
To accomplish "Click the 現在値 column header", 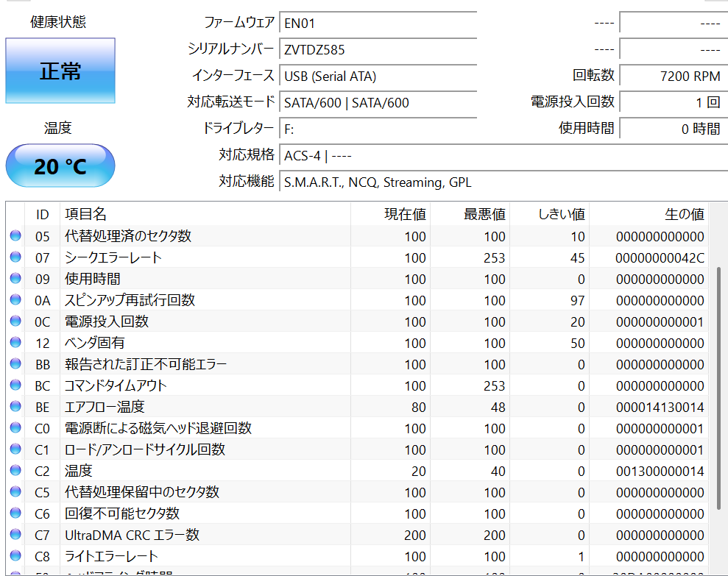I will tap(390, 214).
